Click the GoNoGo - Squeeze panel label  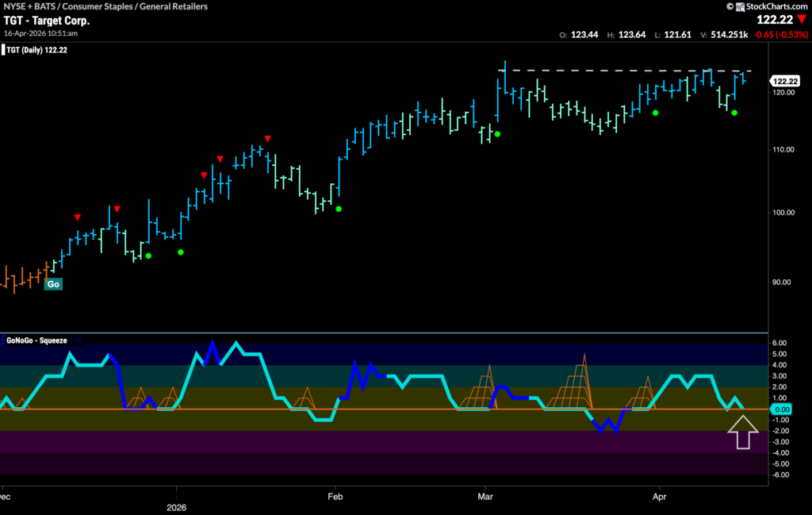tap(36, 340)
